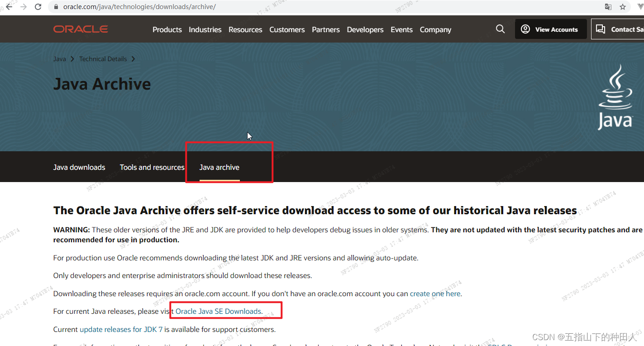Viewport: 644px width, 346px height.
Task: Open the Resources menu
Action: [x=245, y=29]
